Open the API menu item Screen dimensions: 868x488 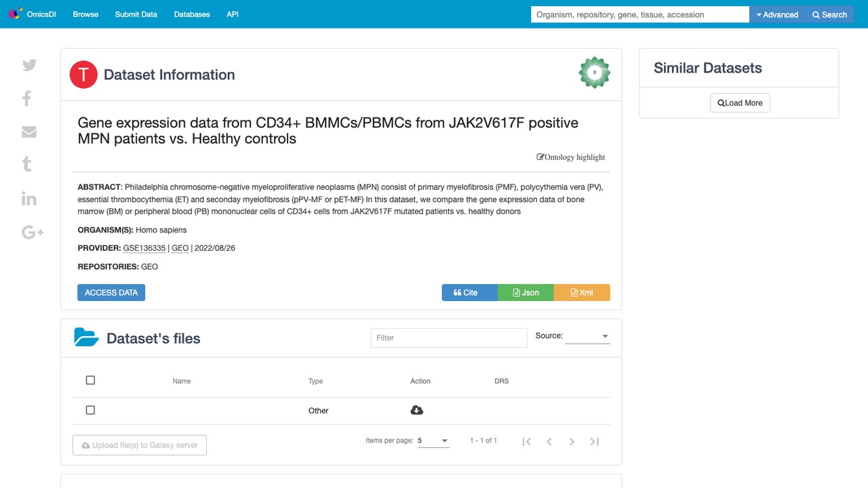coord(233,14)
